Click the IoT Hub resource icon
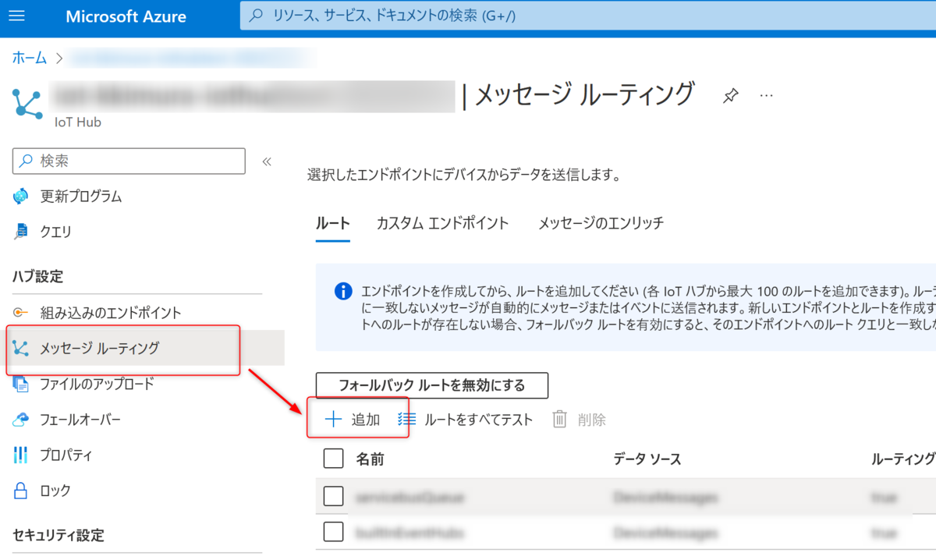The width and height of the screenshot is (936, 560). coord(27,104)
